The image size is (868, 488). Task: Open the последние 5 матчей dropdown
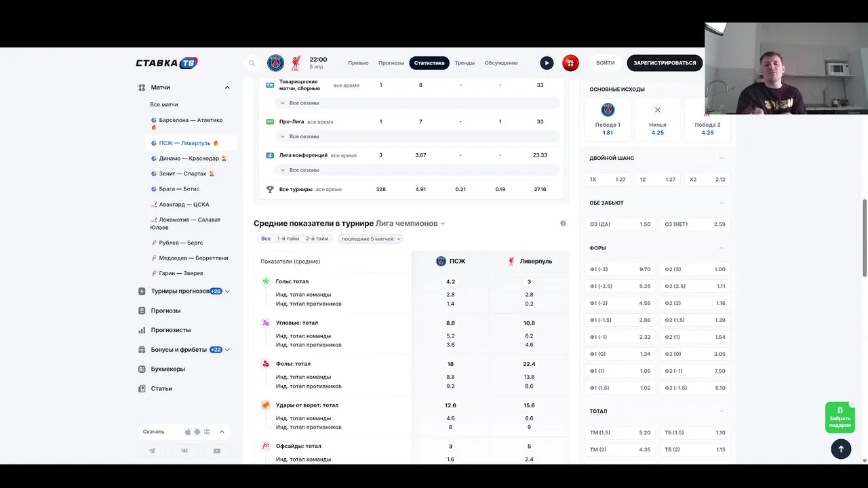click(x=370, y=239)
